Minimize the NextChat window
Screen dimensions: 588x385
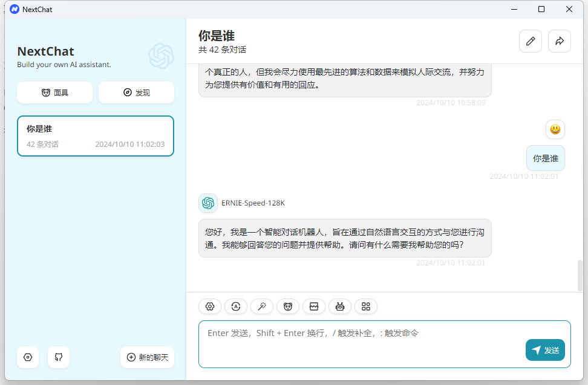click(514, 9)
